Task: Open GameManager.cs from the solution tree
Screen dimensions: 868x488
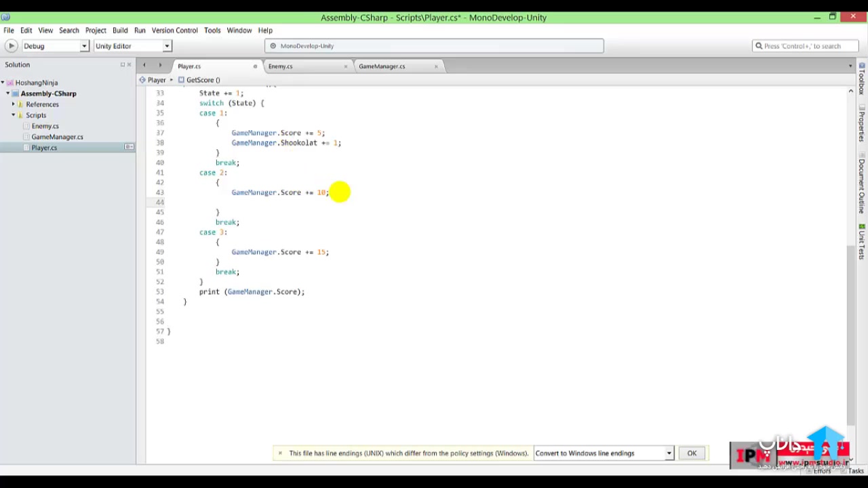Action: click(x=57, y=137)
